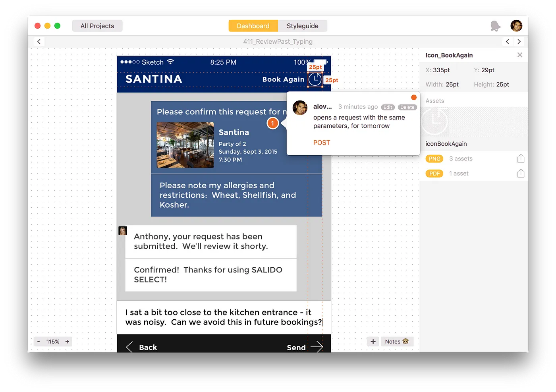Screen dimensions: 556x392
Task: Click the 'request has been submitted' message
Action: [211, 241]
